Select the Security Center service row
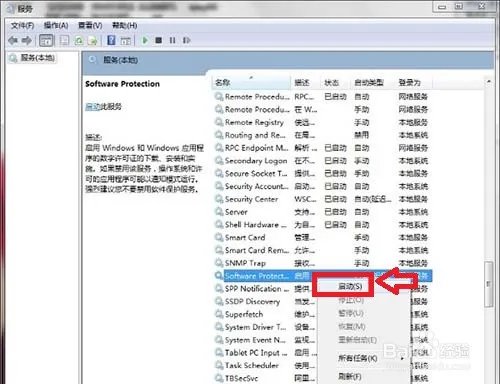Screen dimensions: 500x384 coord(322,199)
